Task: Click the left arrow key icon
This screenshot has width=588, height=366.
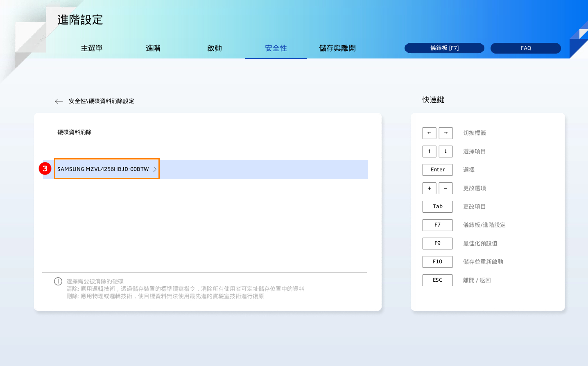Action: pos(429,133)
